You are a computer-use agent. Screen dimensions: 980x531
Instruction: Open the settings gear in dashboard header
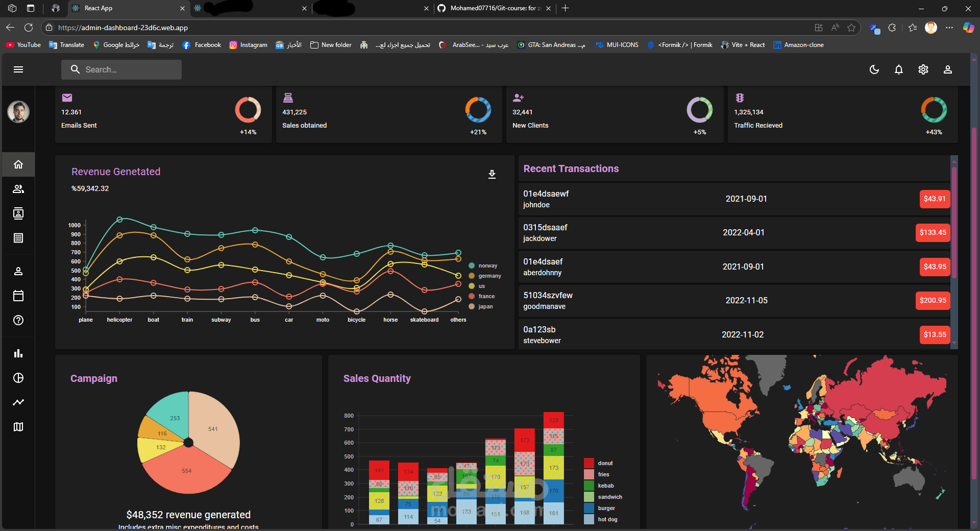[923, 69]
